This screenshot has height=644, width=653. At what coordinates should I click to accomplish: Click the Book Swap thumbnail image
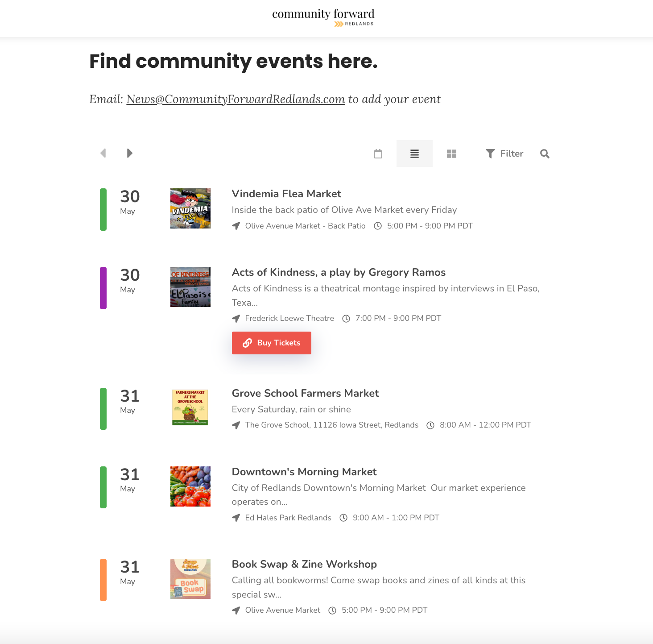click(190, 579)
